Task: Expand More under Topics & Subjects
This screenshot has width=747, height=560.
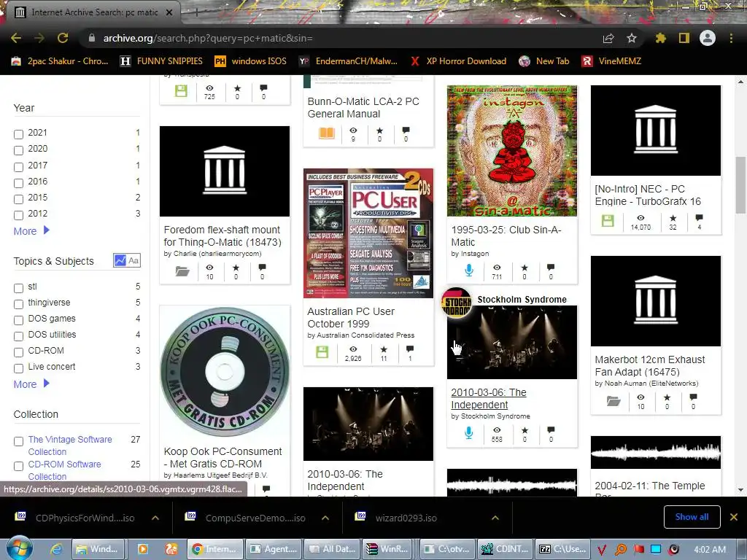Action: (x=31, y=384)
